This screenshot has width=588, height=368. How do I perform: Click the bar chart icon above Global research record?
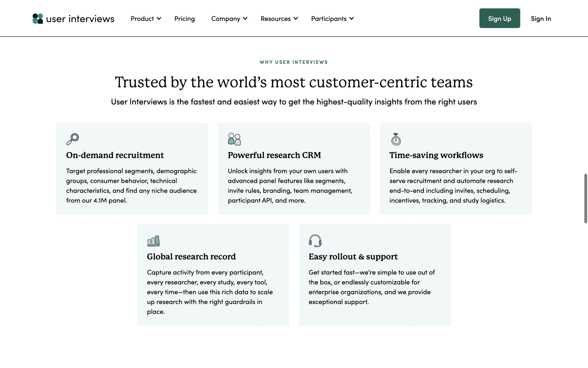[x=153, y=241]
